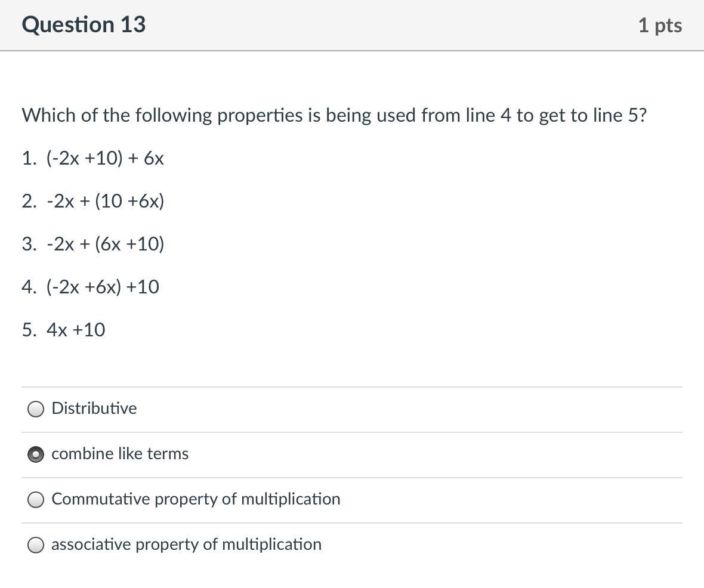The height and width of the screenshot is (588, 704).
Task: Click the associative property of multiplication label
Action: (x=186, y=544)
